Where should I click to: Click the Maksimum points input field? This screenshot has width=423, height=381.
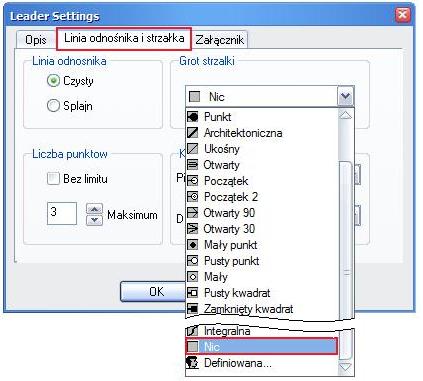(62, 213)
